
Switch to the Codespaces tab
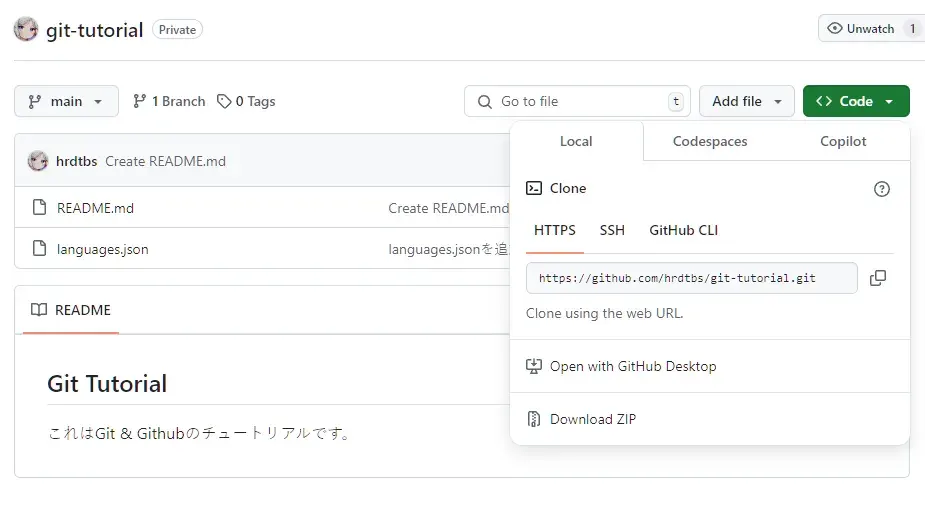(x=710, y=141)
